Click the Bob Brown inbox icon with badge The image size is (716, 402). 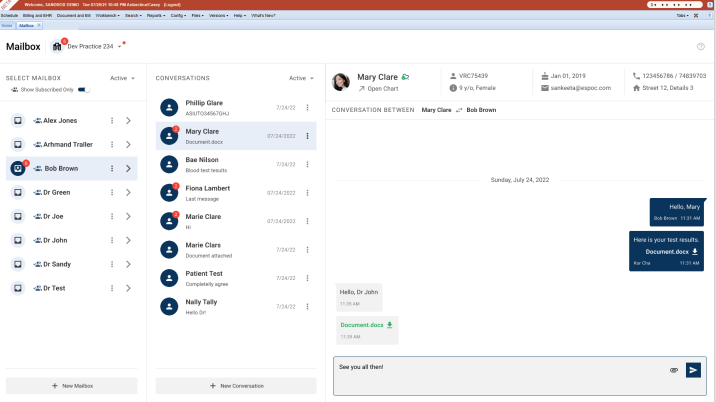tap(18, 169)
